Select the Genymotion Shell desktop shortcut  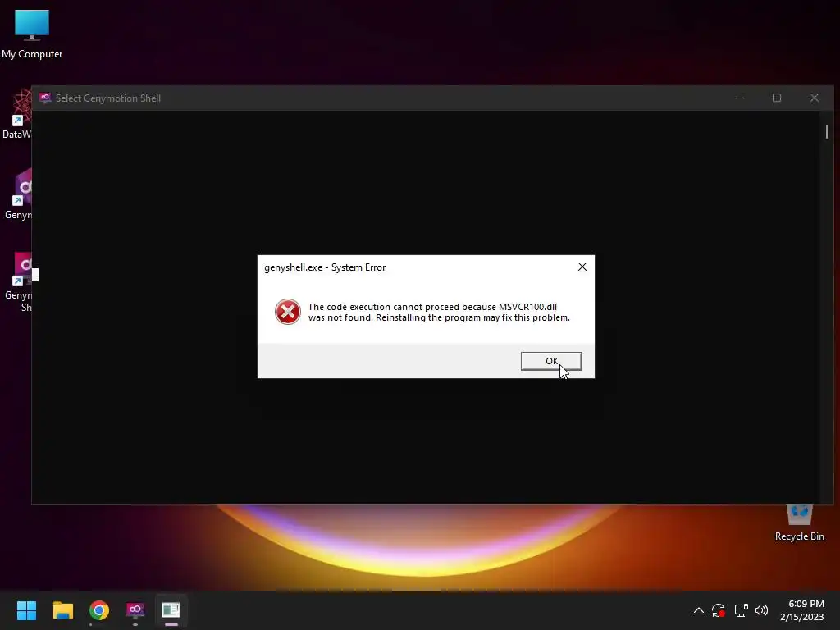pyautogui.click(x=18, y=282)
